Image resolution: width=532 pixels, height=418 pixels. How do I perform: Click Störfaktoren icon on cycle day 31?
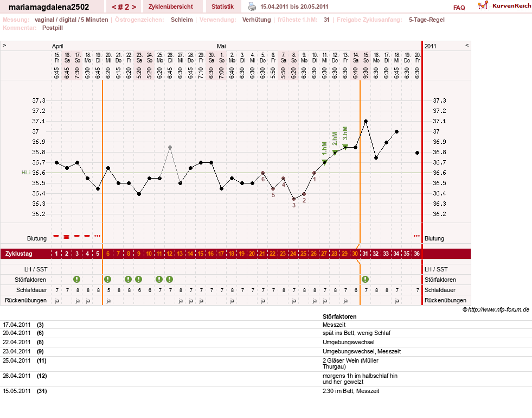coord(365,280)
